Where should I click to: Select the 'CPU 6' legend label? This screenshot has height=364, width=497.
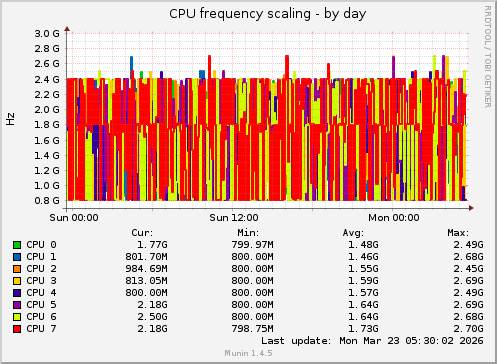point(41,317)
